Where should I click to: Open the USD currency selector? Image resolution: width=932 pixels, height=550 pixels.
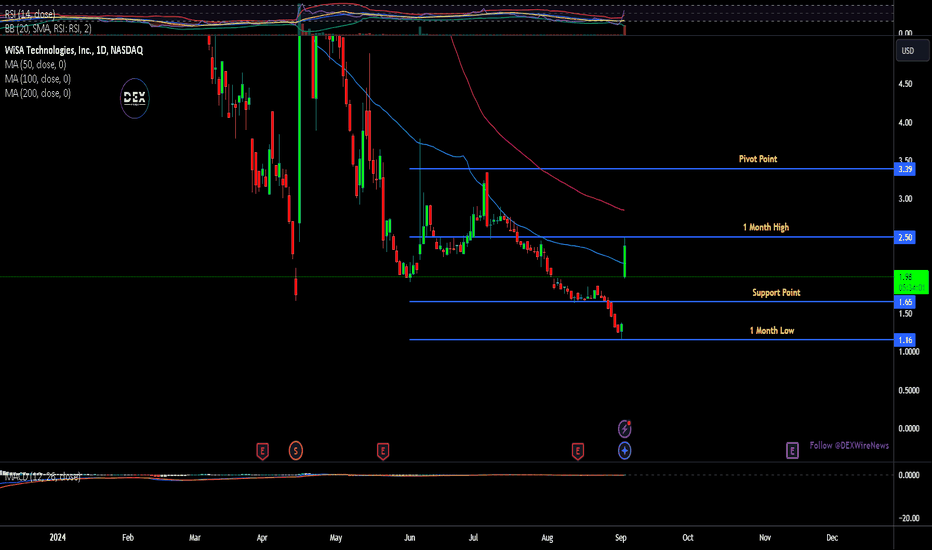[x=912, y=51]
